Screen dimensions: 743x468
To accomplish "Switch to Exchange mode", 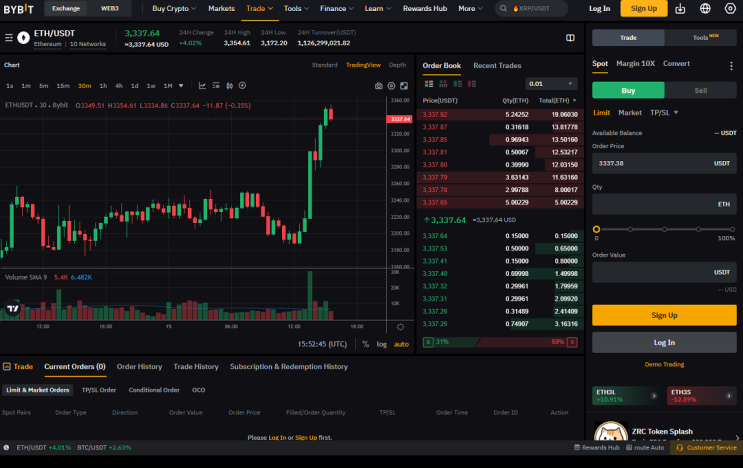I will [66, 9].
